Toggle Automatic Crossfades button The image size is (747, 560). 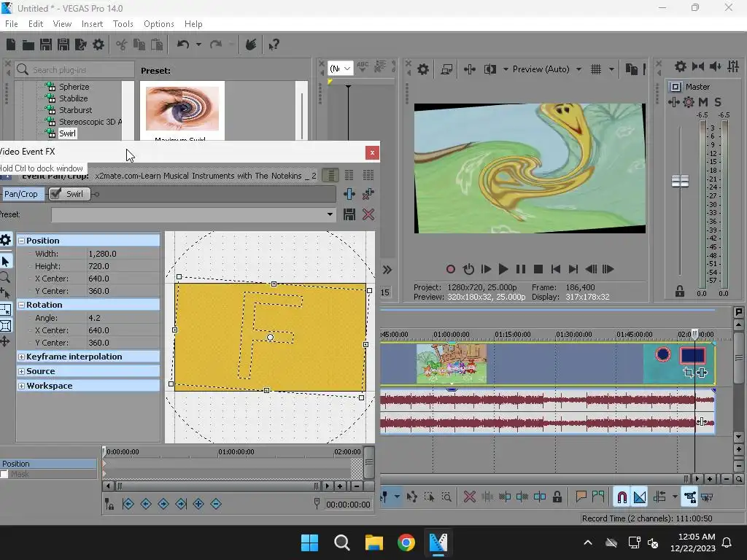pos(640,497)
